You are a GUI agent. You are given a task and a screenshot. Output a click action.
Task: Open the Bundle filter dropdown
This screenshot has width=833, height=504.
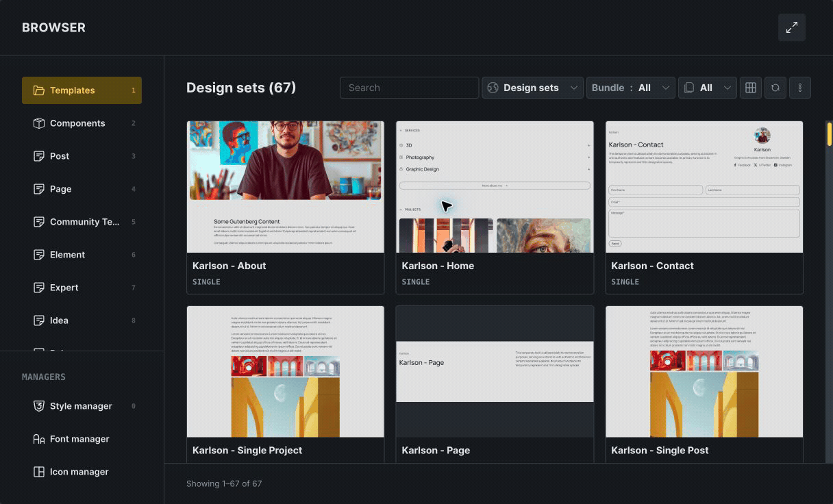click(631, 88)
